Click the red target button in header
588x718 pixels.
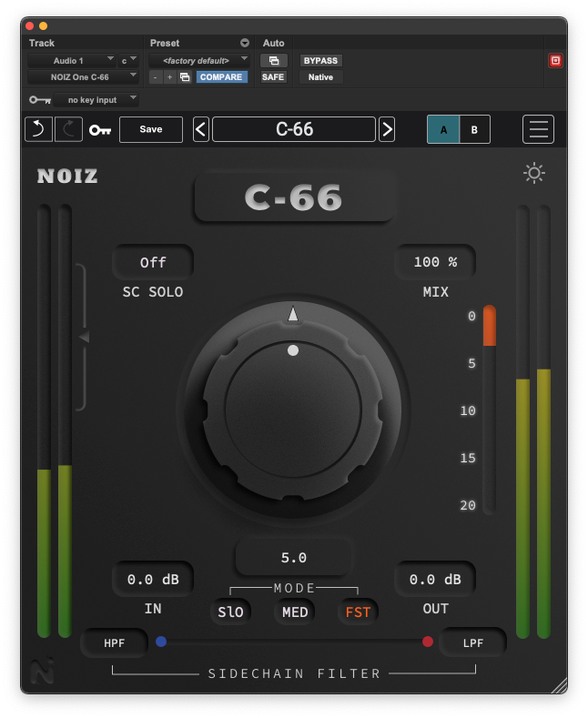click(x=555, y=61)
